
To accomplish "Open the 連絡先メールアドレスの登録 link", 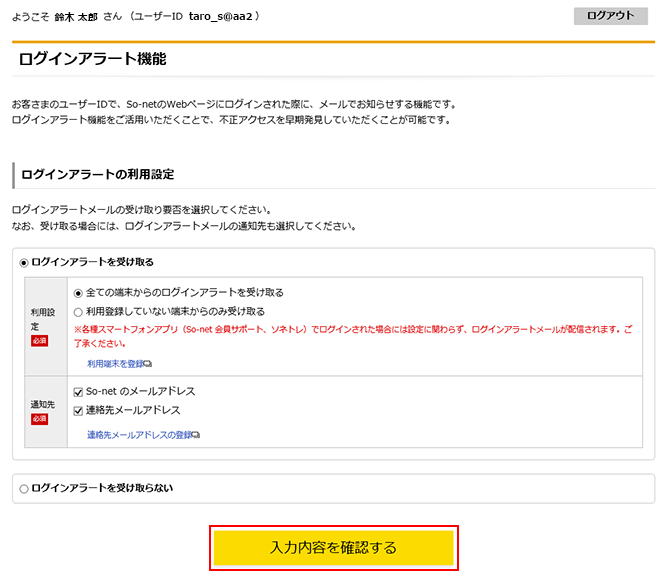I will click(138, 435).
